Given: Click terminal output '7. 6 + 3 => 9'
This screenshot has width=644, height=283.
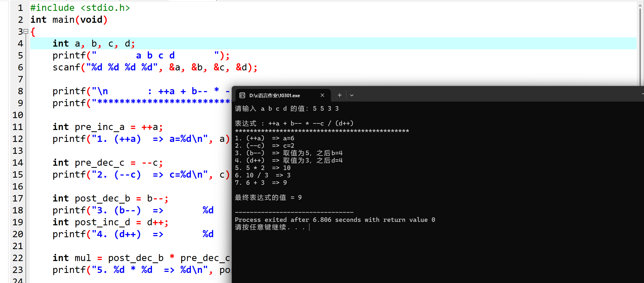Looking at the screenshot, I should point(261,183).
